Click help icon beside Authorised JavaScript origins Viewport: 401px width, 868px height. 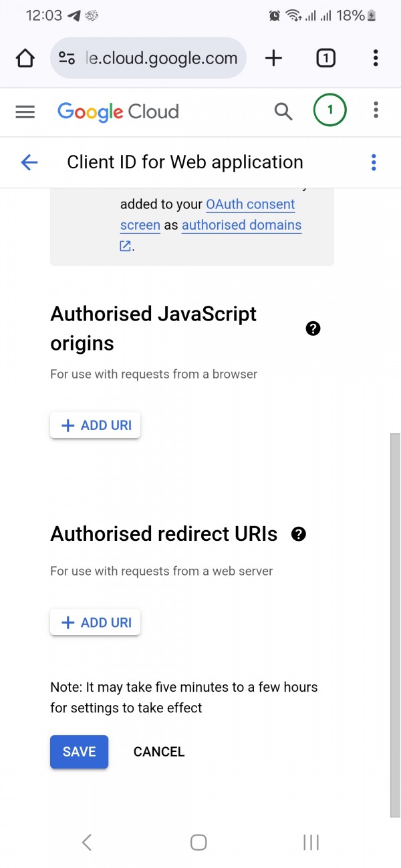click(313, 329)
